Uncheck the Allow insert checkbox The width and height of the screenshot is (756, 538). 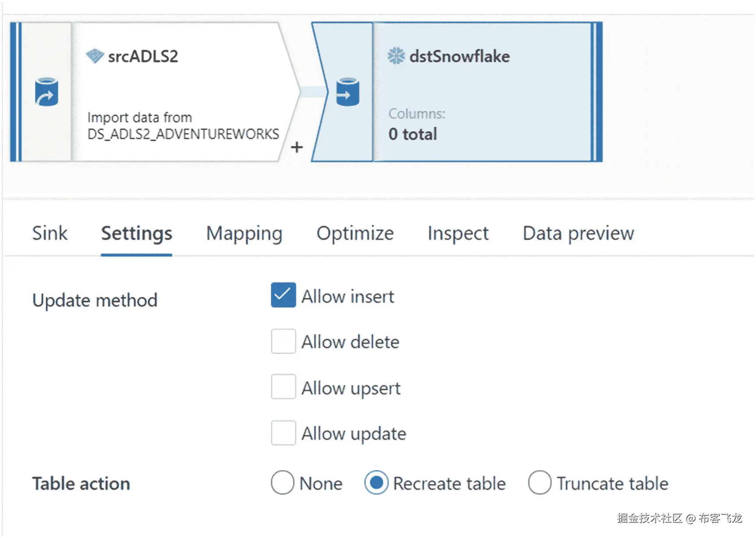(x=283, y=295)
